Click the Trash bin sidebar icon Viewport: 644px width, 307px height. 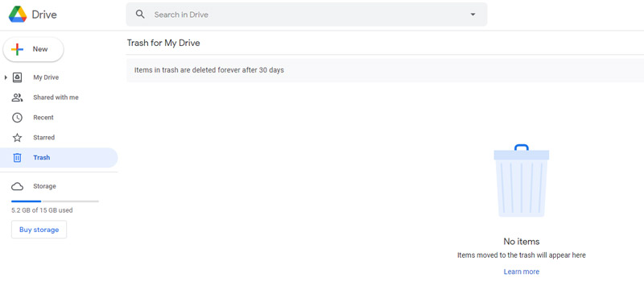[17, 157]
